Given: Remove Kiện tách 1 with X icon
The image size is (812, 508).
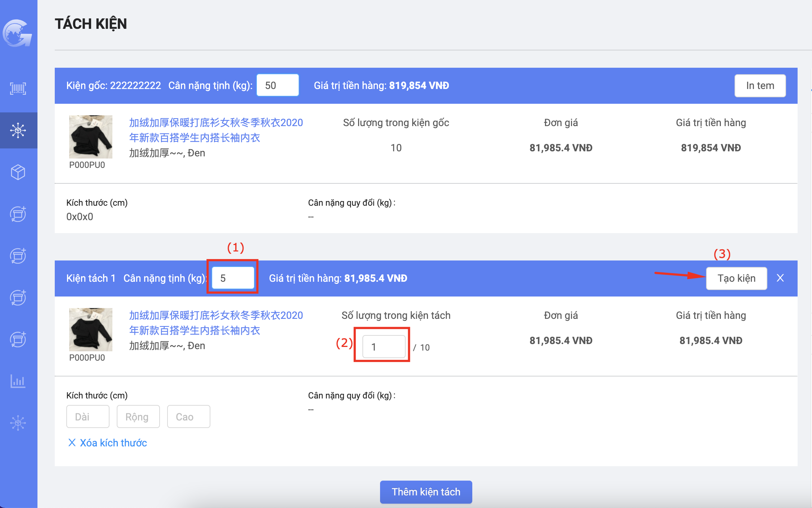Looking at the screenshot, I should (x=780, y=278).
